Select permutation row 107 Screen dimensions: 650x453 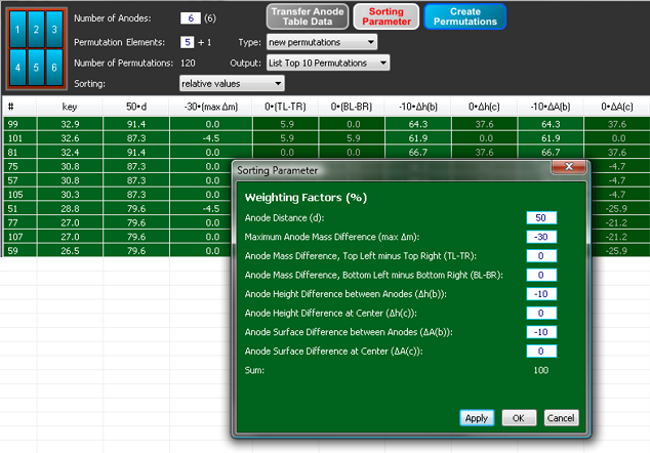click(x=117, y=237)
